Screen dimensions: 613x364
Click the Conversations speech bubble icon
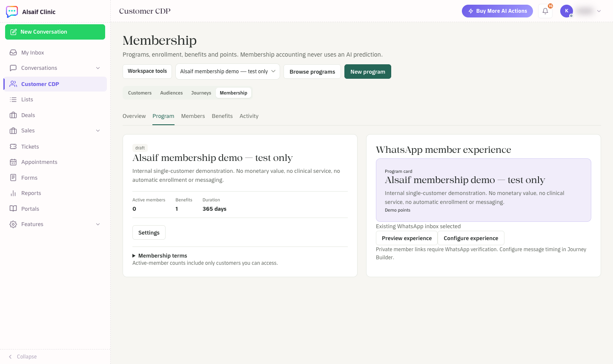point(13,68)
